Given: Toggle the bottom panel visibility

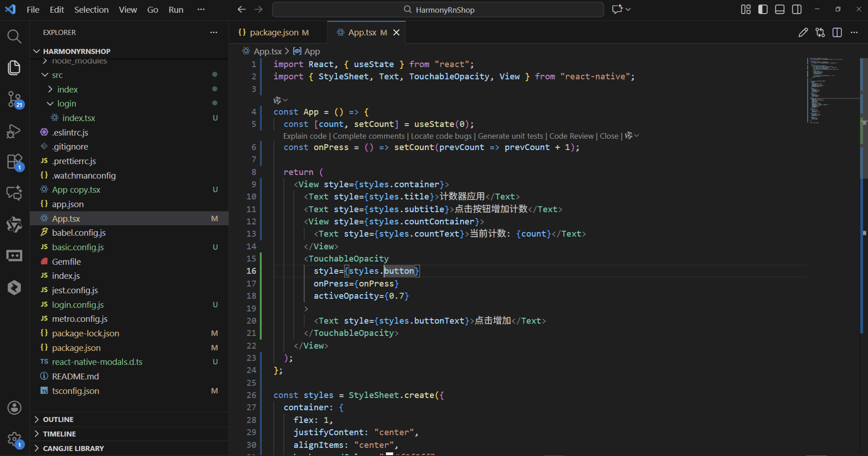Looking at the screenshot, I should click(780, 10).
